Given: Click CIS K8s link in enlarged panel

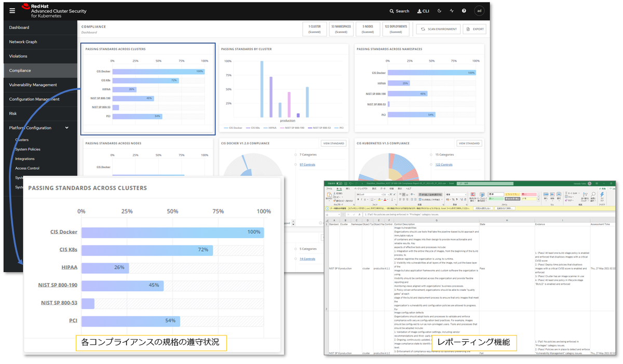Looking at the screenshot, I should click(69, 250).
